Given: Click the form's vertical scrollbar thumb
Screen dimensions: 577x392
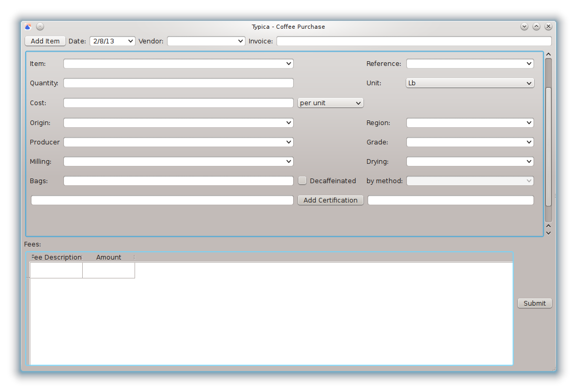Looking at the screenshot, I should 548,147.
